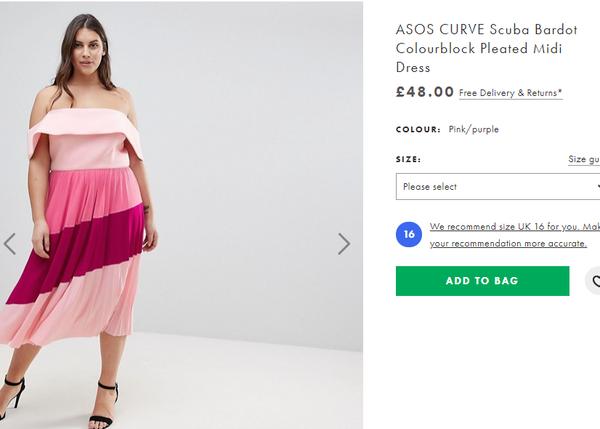Click 'your recommendation more accurate' text
This screenshot has height=429, width=600.
[508, 243]
